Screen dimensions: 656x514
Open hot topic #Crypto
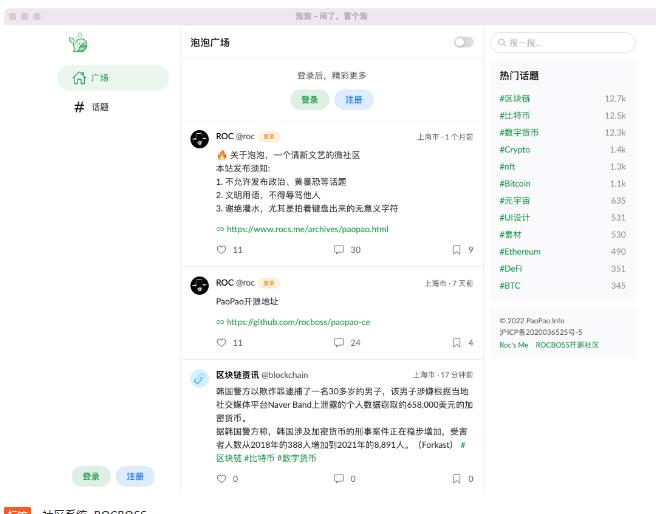(x=515, y=150)
